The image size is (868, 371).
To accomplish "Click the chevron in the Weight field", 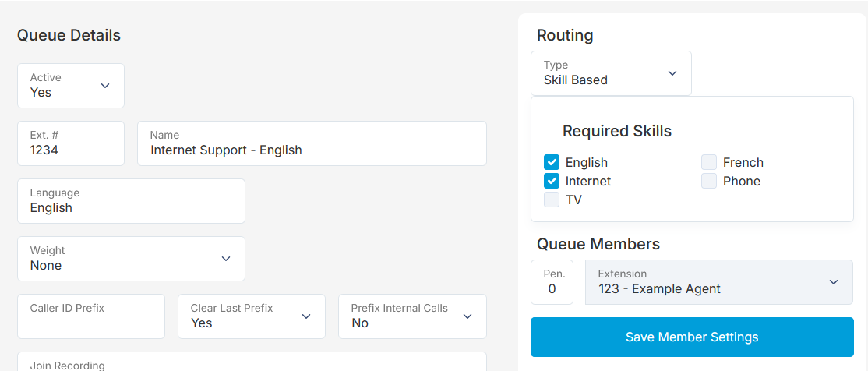I will pos(226,259).
